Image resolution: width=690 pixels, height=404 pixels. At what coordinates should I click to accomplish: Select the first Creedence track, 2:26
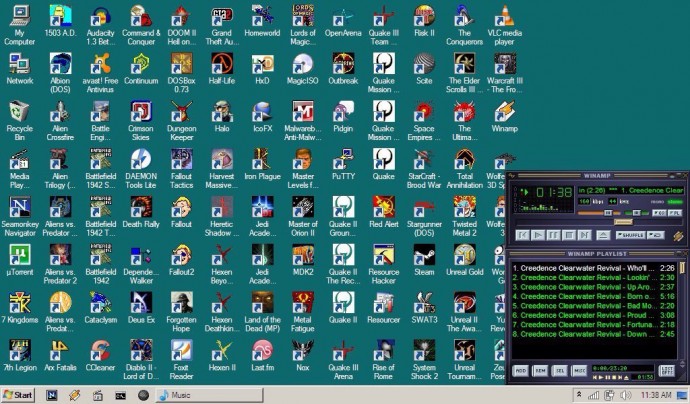(x=590, y=268)
